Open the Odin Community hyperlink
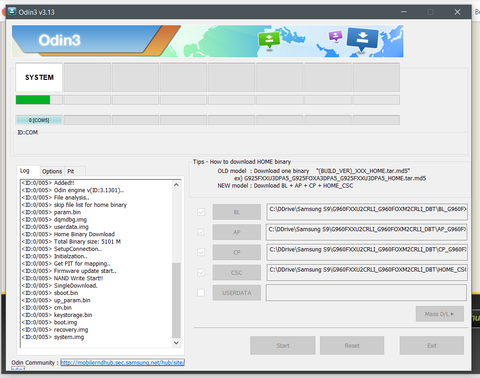This screenshot has height=378, width=480. (x=122, y=362)
